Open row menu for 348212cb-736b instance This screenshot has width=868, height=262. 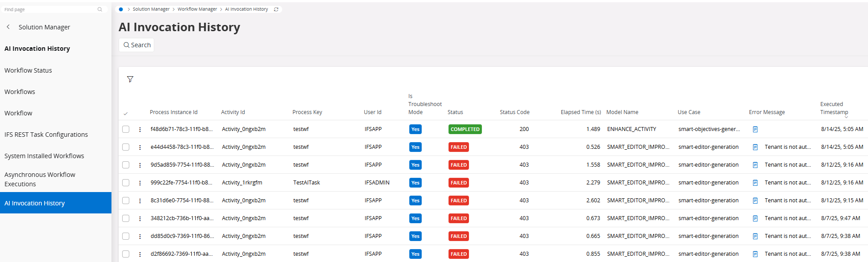coord(140,218)
